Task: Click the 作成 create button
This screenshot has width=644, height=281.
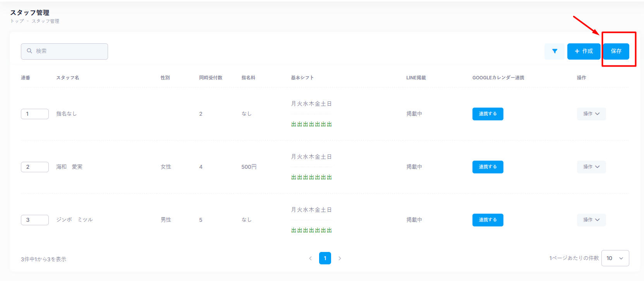Action: pyautogui.click(x=584, y=51)
